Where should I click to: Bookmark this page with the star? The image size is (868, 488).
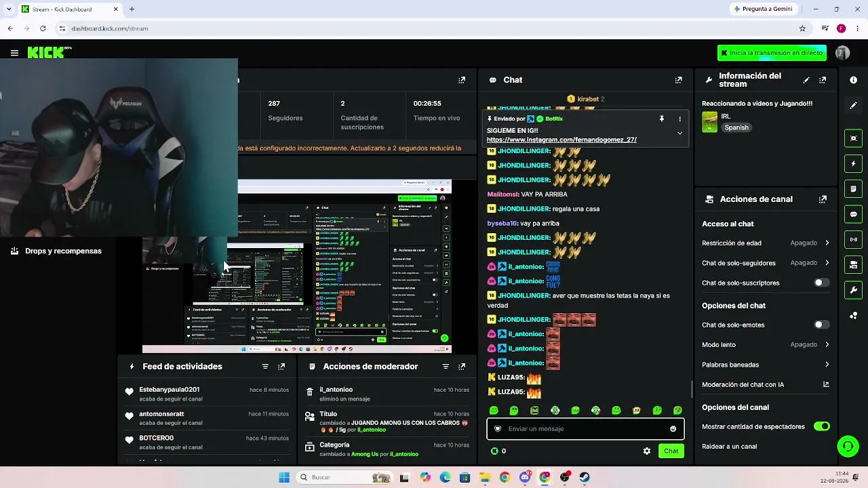802,28
